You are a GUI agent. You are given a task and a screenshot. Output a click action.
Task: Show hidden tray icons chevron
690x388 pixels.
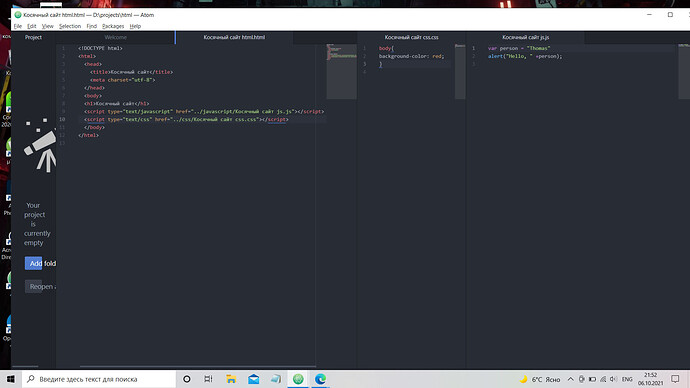(570, 379)
